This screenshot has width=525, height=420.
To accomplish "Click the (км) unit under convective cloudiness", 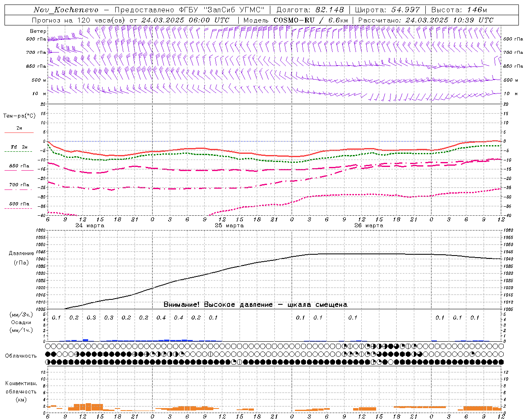I will [21, 399].
